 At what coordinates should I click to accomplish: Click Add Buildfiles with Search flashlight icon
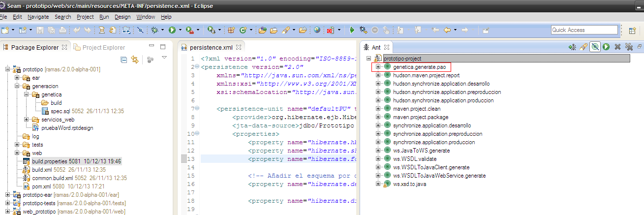click(x=583, y=47)
